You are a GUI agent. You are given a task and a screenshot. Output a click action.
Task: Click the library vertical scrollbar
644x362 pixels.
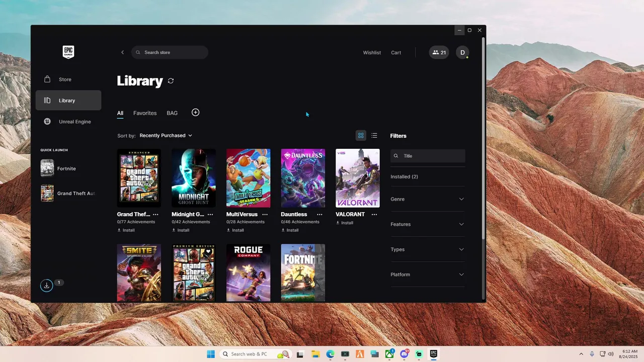click(484, 138)
